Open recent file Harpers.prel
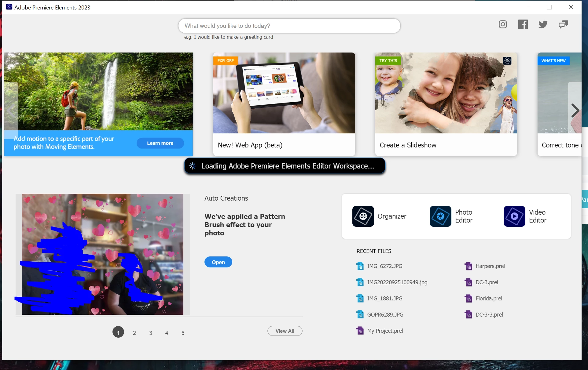Screen dimensions: 588x370 coord(490,266)
